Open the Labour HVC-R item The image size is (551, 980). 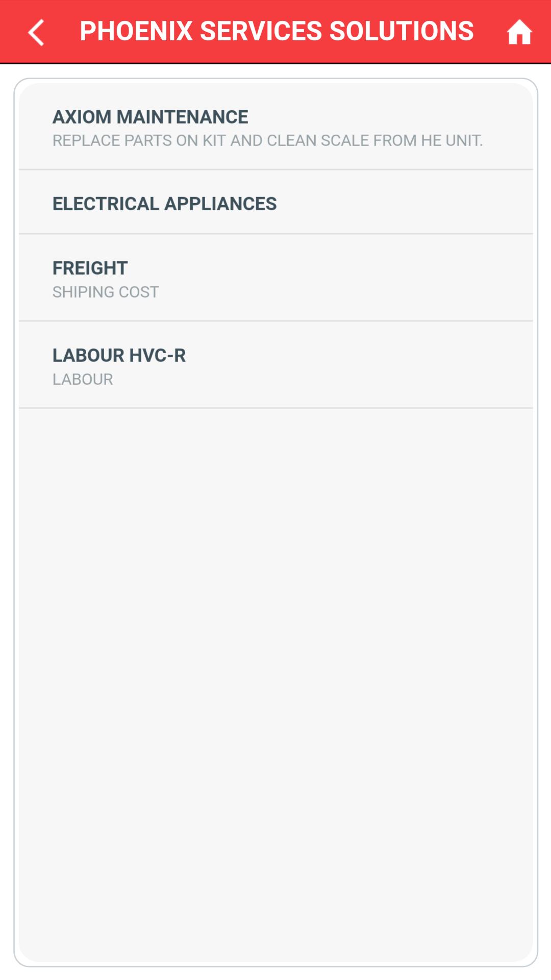pos(275,365)
